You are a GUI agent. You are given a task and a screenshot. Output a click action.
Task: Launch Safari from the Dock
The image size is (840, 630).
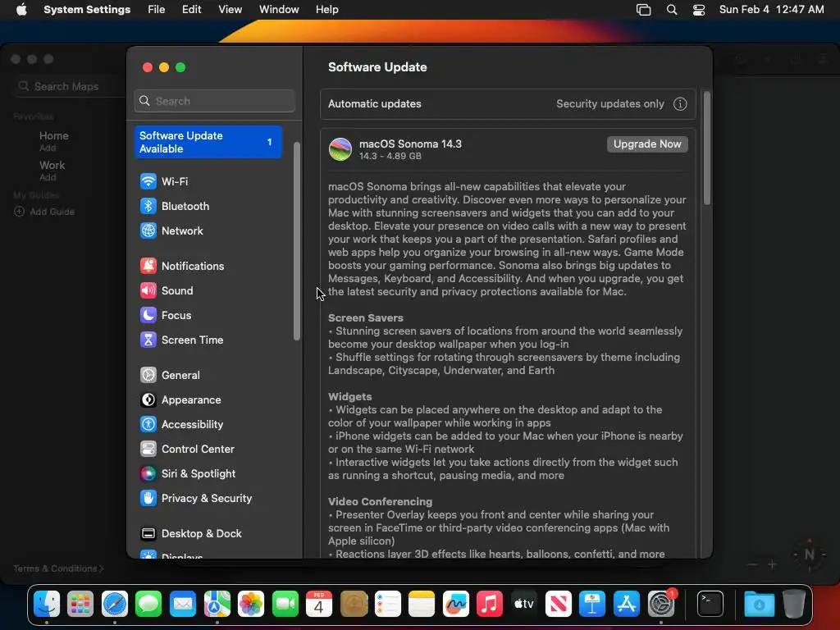pyautogui.click(x=115, y=605)
